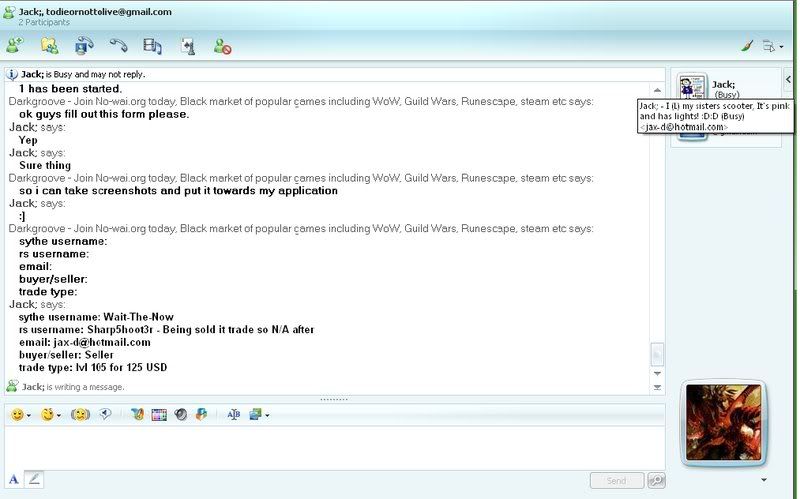The width and height of the screenshot is (800, 499).
Task: Send a wink using winking face
Action: tap(47, 414)
